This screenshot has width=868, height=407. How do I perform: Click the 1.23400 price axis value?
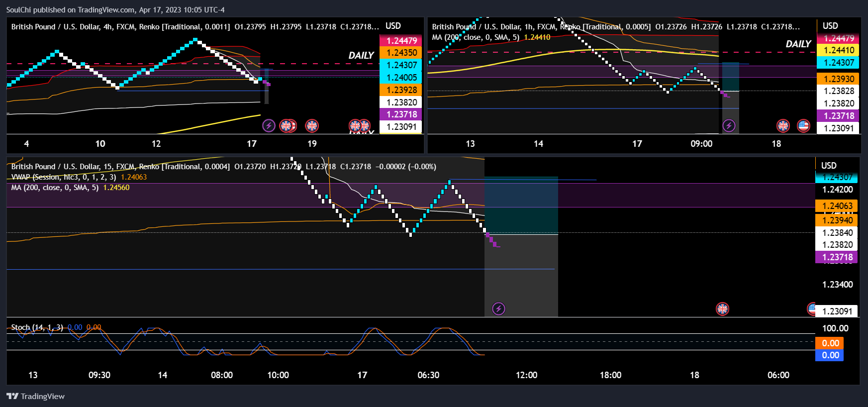(837, 285)
